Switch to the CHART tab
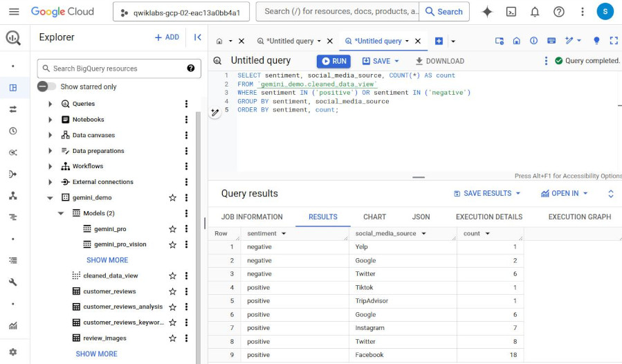 tap(374, 217)
